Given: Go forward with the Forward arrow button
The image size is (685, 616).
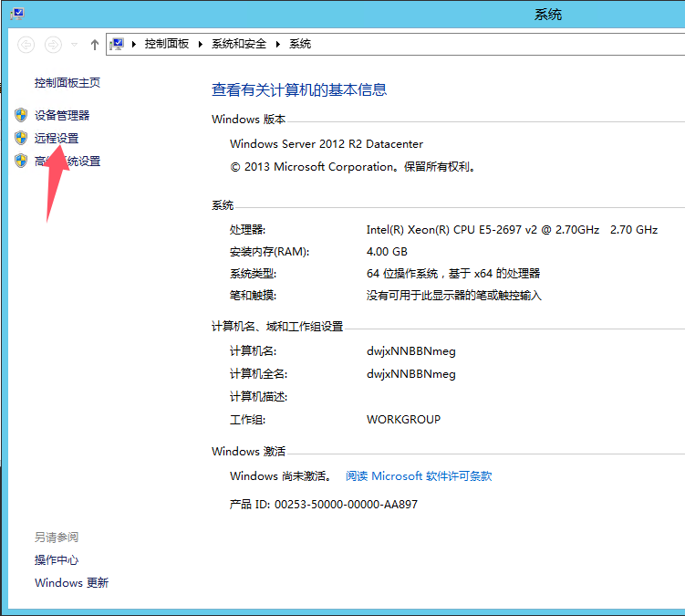Looking at the screenshot, I should point(53,45).
